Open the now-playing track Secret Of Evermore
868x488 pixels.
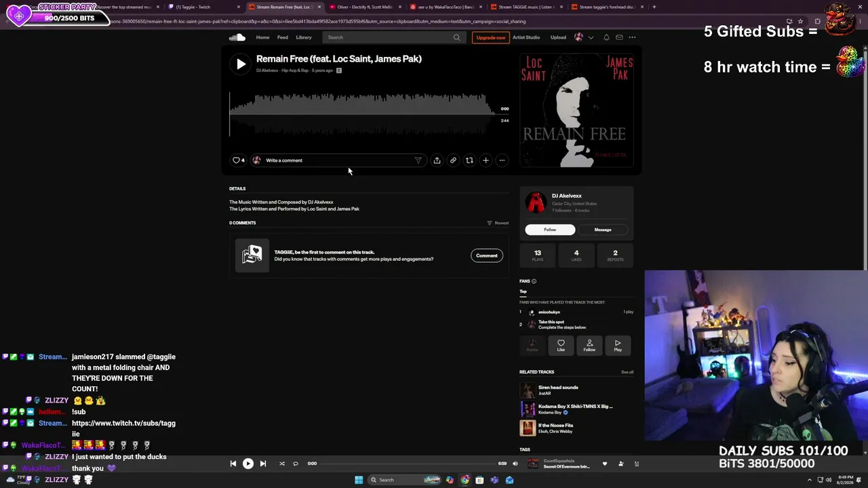pos(567,466)
